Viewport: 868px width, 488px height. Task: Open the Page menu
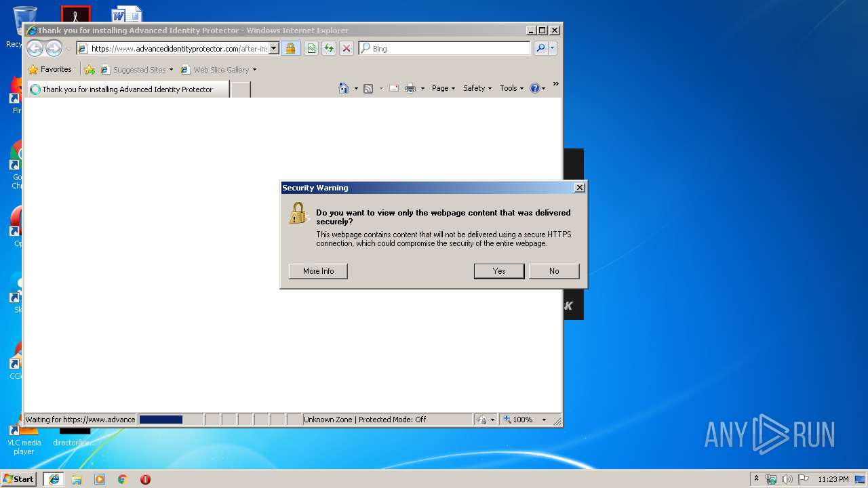click(443, 88)
